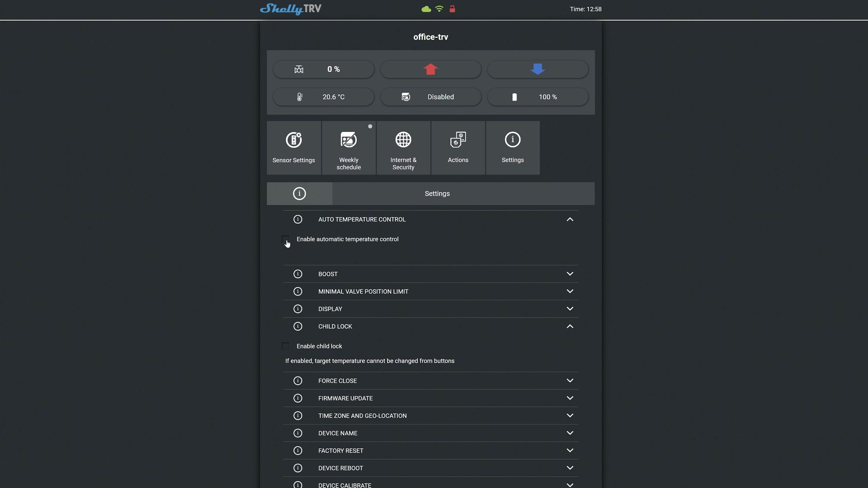
Task: Click info icon next to Display
Action: 298,309
